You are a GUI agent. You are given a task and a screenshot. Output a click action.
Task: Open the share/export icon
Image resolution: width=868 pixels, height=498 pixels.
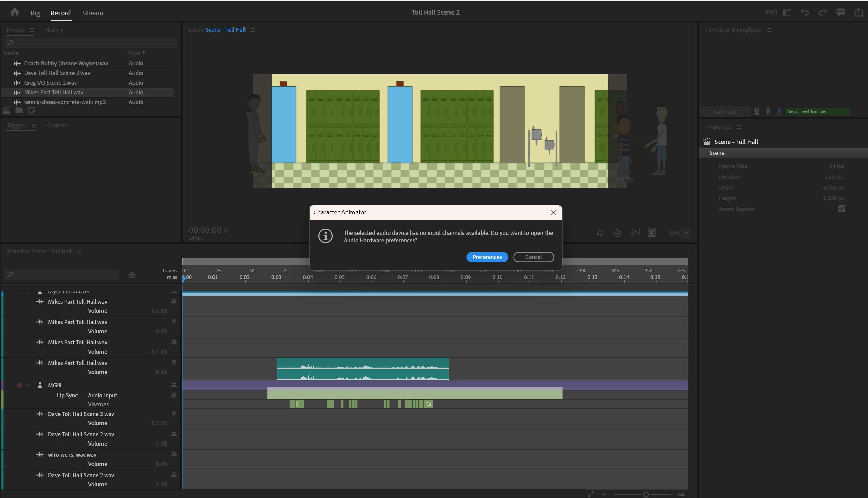tap(858, 12)
